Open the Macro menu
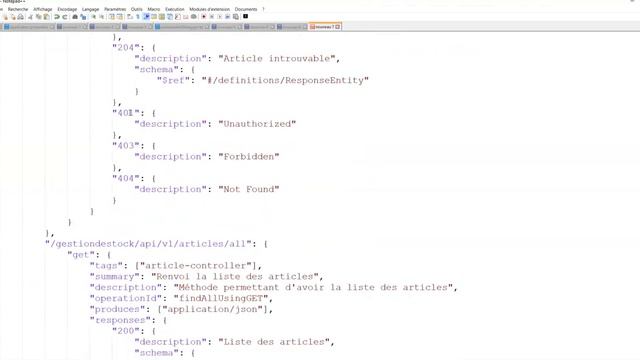 tap(154, 9)
